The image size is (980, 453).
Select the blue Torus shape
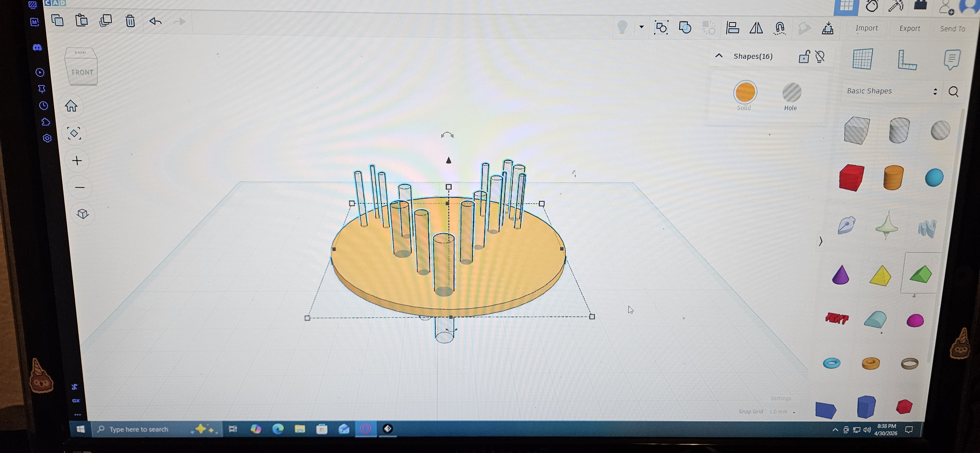832,363
